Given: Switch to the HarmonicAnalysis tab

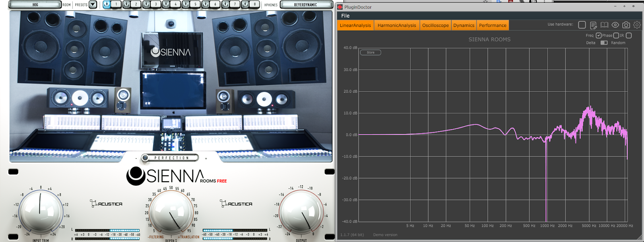Looking at the screenshot, I should pyautogui.click(x=397, y=25).
